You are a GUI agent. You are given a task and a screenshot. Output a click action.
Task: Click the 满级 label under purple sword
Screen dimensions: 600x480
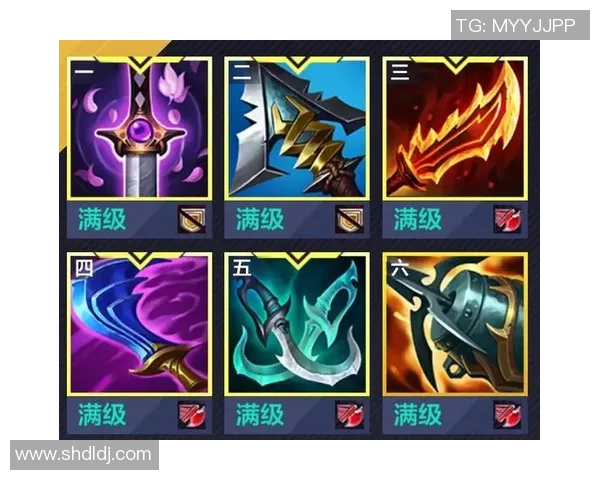pos(102,219)
